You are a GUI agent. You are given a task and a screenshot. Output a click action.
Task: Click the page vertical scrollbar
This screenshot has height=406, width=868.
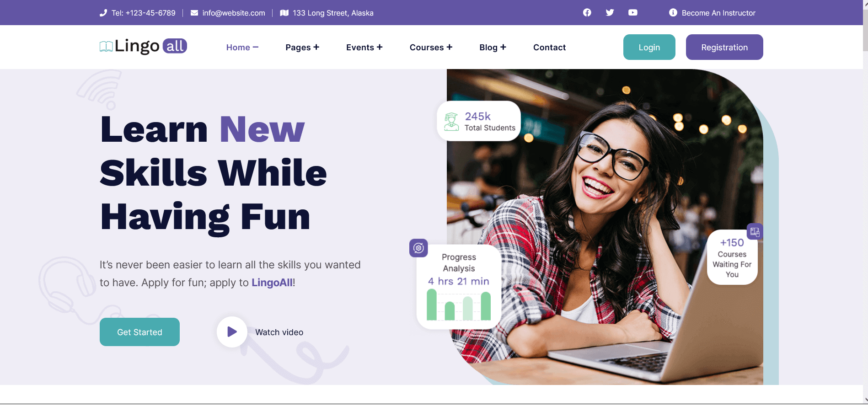pos(865,201)
